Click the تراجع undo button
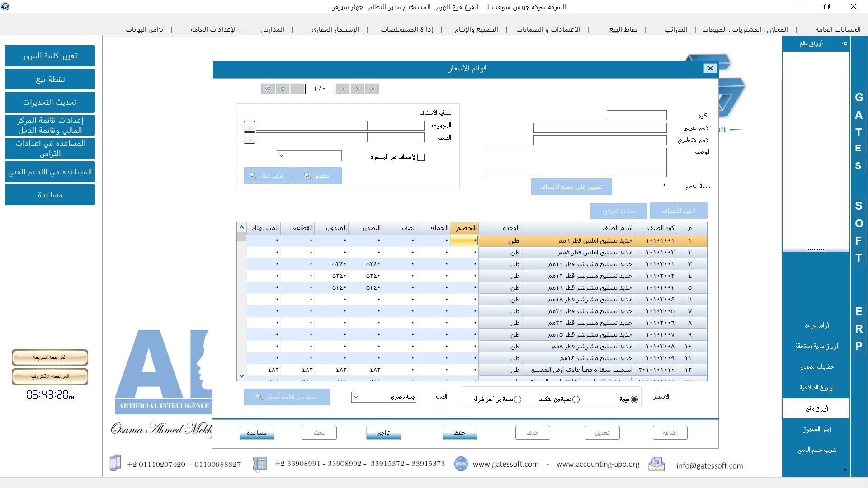The height and width of the screenshot is (488, 868). [383, 432]
